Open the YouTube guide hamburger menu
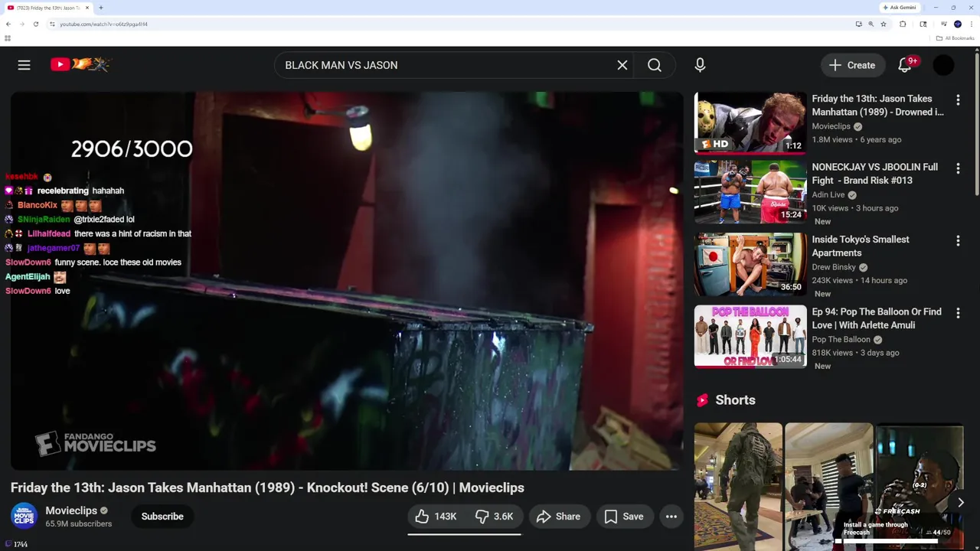The image size is (980, 551). pos(24,65)
